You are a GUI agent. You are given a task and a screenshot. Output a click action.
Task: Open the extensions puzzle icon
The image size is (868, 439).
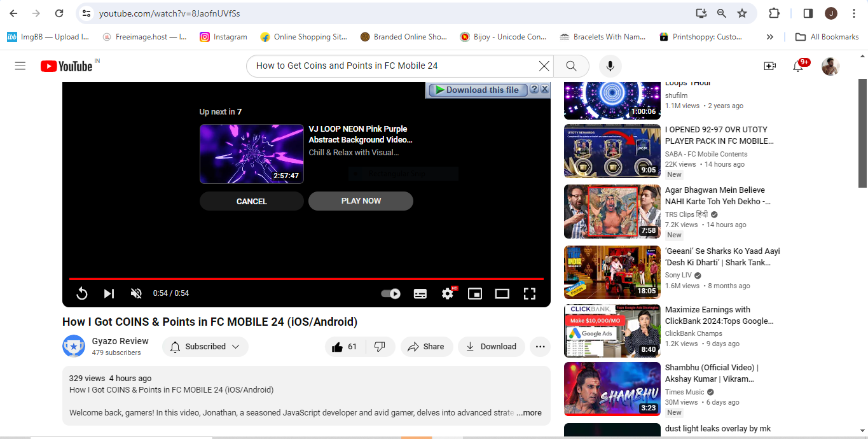774,13
